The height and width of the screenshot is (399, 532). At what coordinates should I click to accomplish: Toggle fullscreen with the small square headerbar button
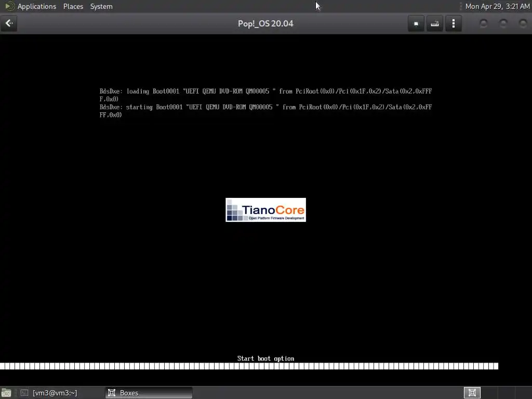[416, 24]
